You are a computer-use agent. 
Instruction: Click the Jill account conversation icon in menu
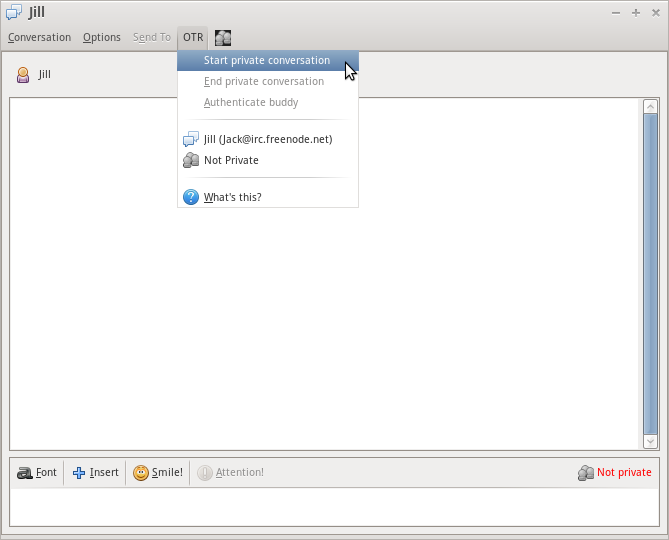(191, 139)
